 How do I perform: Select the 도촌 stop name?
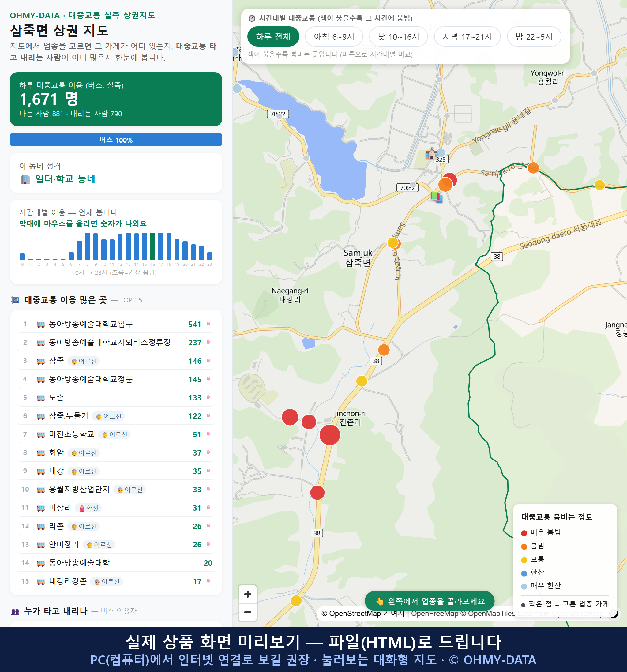[56, 397]
